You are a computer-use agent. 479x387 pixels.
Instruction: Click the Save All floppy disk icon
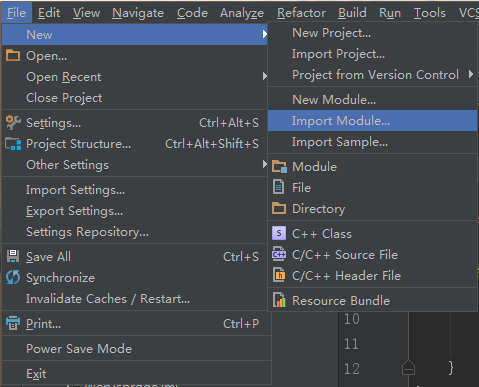tap(13, 256)
